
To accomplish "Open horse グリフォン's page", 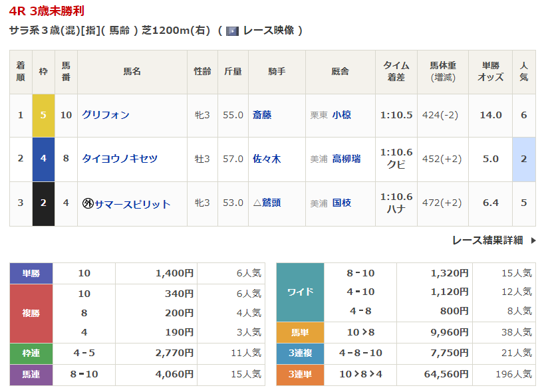I will click(106, 115).
